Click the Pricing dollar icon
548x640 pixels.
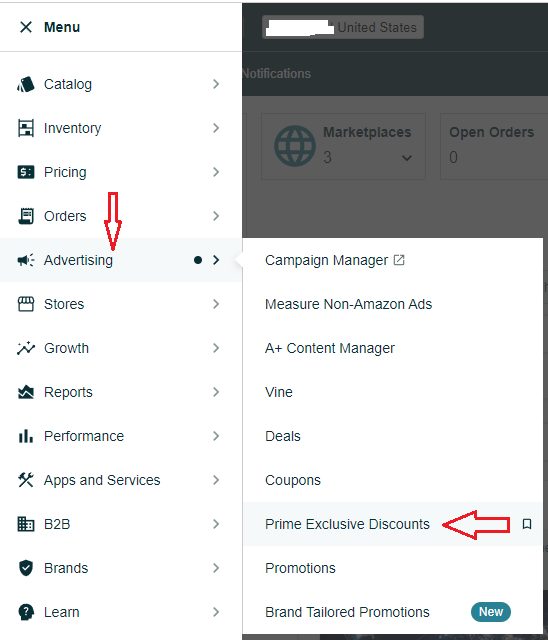pos(26,172)
